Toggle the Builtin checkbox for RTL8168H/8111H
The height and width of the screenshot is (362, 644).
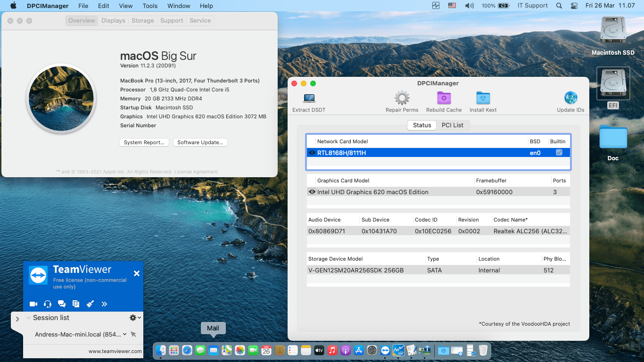(559, 152)
